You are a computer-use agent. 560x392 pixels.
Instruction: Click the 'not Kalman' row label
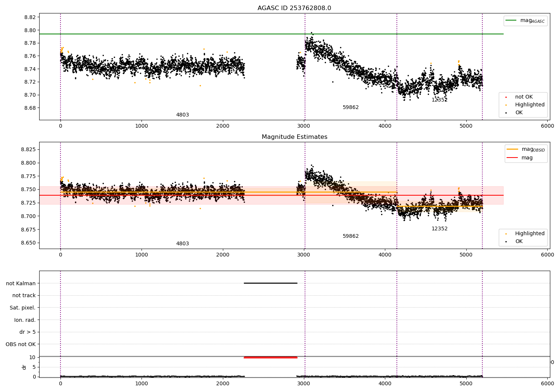(x=21, y=283)
